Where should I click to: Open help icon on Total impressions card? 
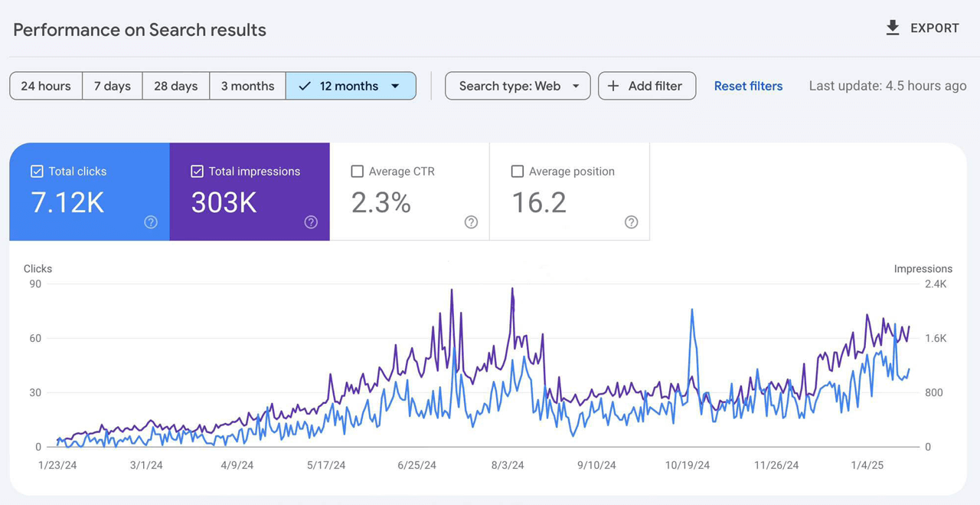311,222
